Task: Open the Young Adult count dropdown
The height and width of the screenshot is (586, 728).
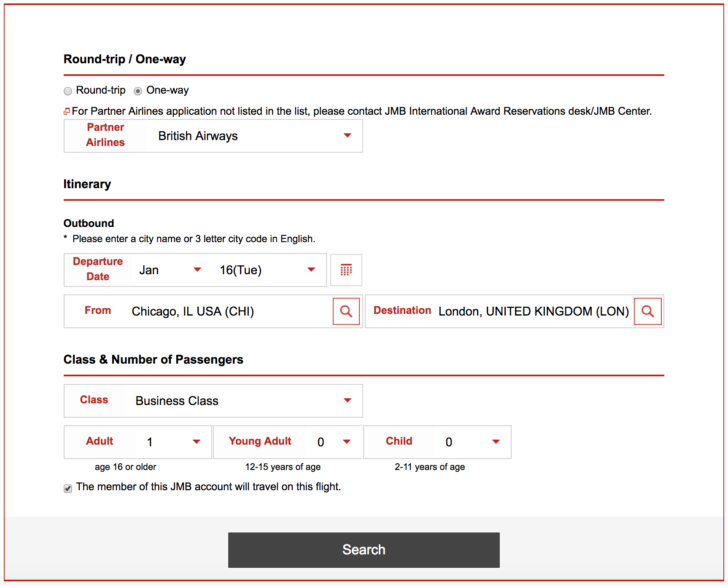Action: tap(333, 442)
